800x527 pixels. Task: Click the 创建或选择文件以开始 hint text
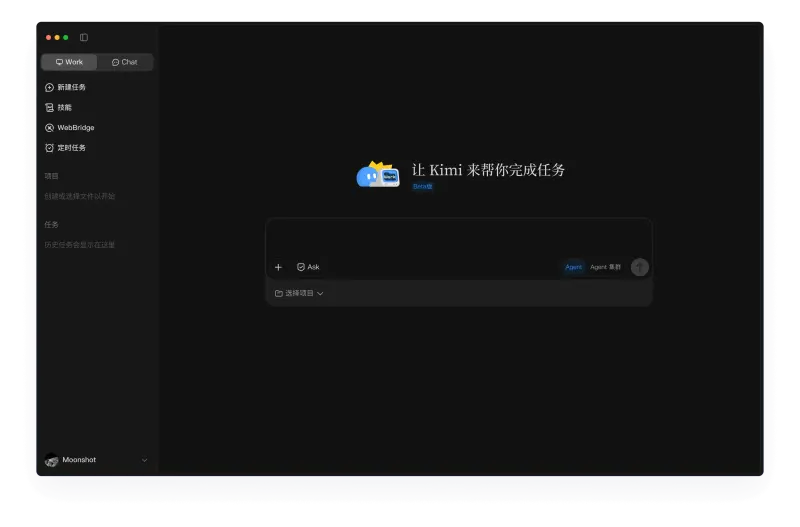[80, 196]
